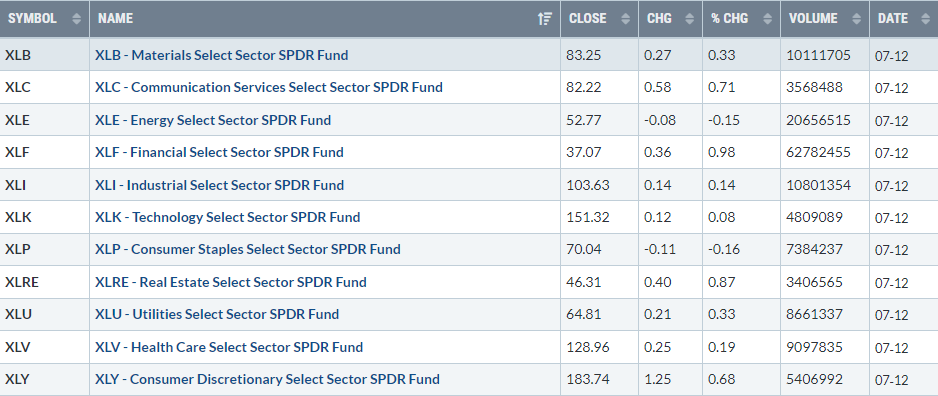
Task: Open XLRE Real Estate fund link
Action: tap(230, 282)
